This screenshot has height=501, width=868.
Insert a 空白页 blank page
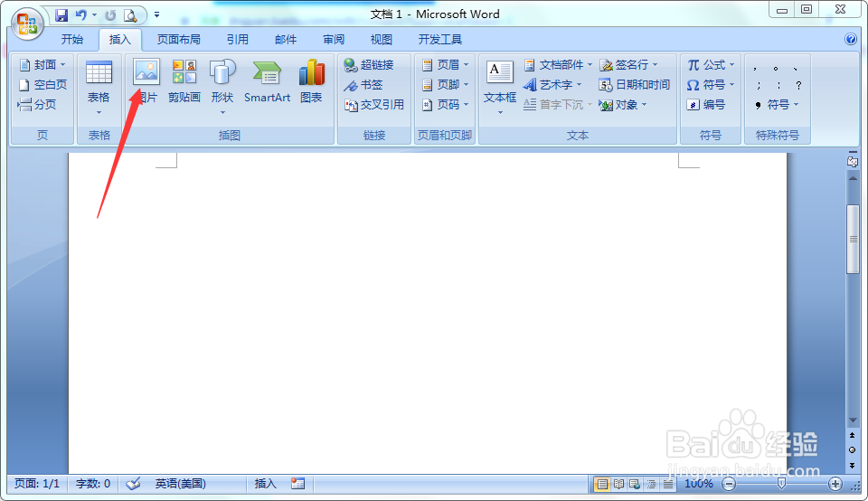[42, 85]
